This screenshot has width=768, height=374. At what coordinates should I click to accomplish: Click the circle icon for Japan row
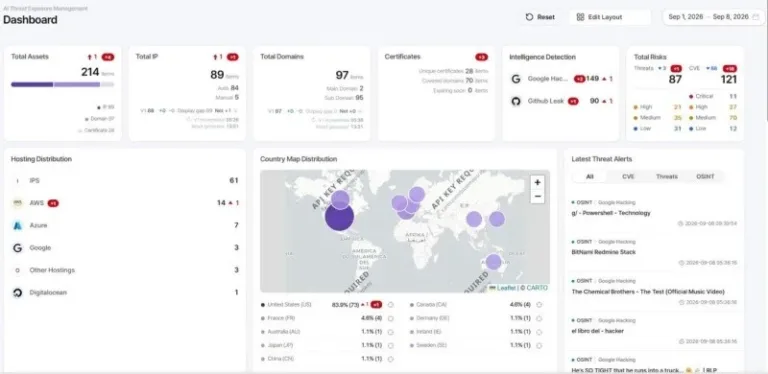(390, 345)
